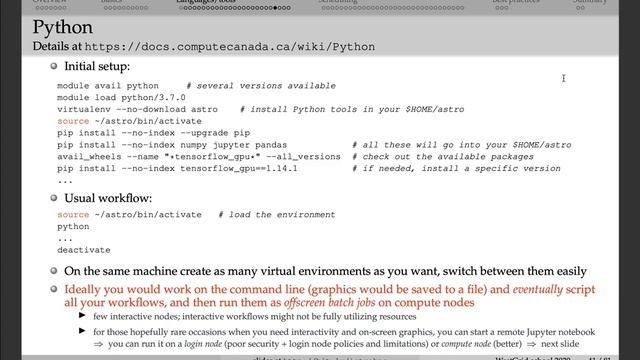640x360 pixels.
Task: Click the filled current-slide dot in the navigation bar
Action: (x=275, y=8)
